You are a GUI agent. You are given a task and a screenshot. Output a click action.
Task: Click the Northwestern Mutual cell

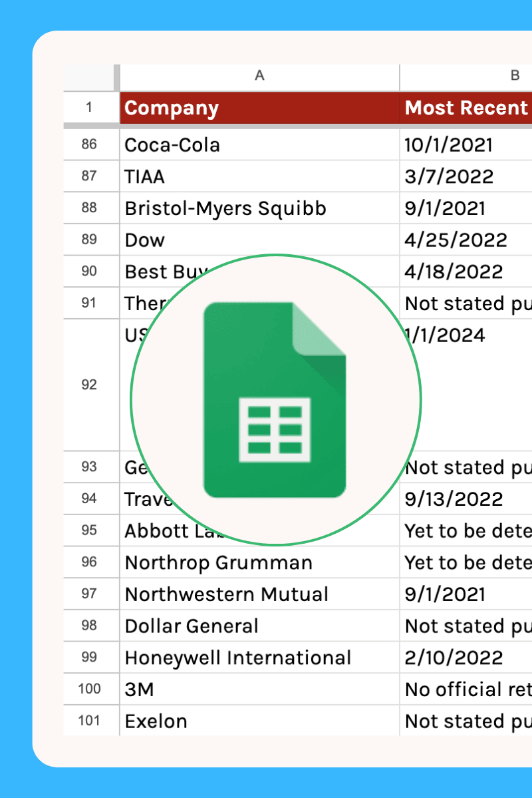(259, 594)
